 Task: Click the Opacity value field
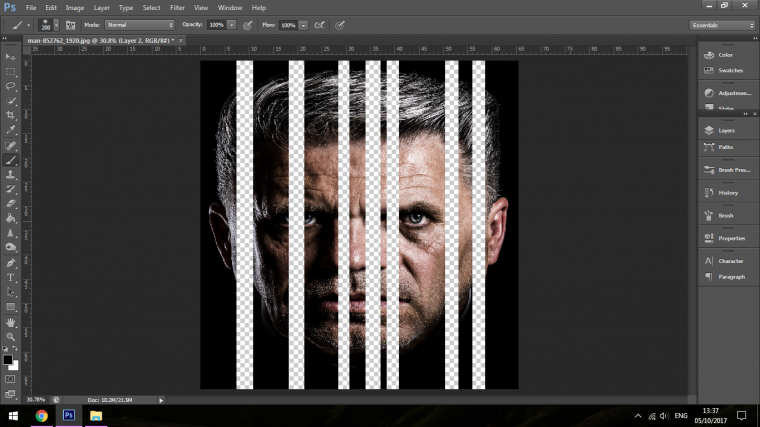[217, 25]
